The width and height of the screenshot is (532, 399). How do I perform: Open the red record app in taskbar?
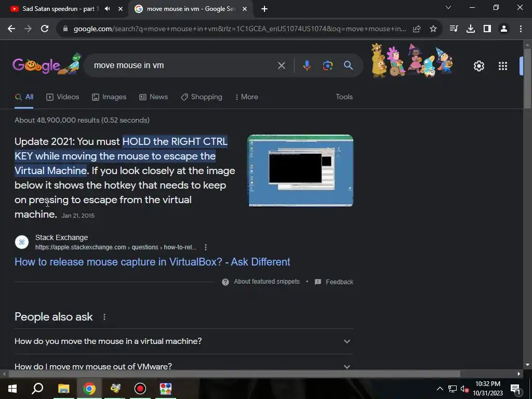pyautogui.click(x=140, y=389)
